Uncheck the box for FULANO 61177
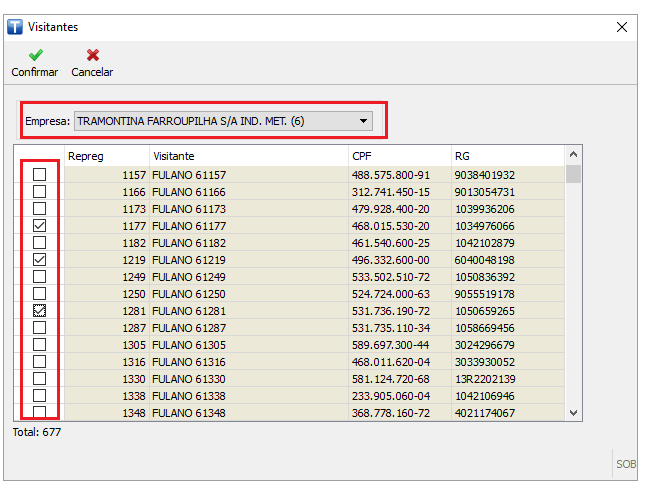The width and height of the screenshot is (647, 493). click(x=40, y=226)
